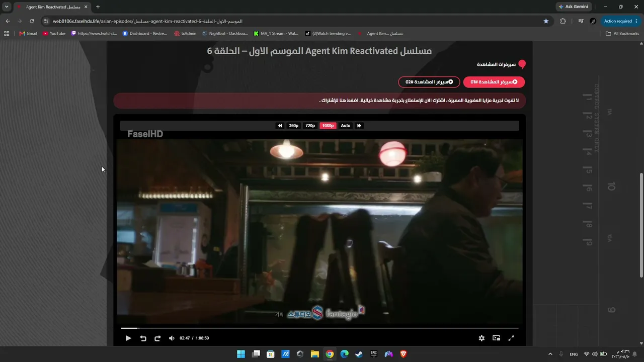This screenshot has height=362, width=644.
Task: Open Steam from the taskbar
Action: coord(359,354)
